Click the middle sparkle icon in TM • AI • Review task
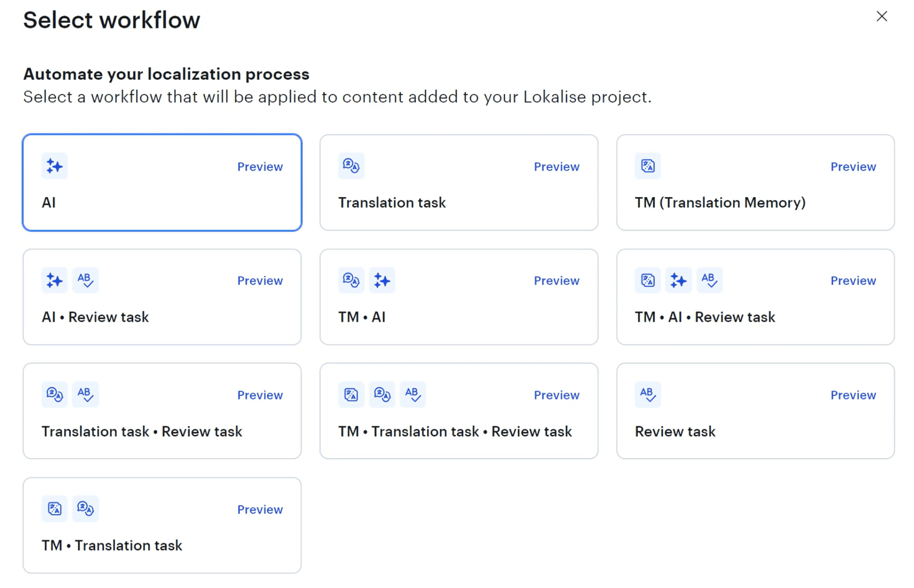914x588 pixels. pos(678,280)
